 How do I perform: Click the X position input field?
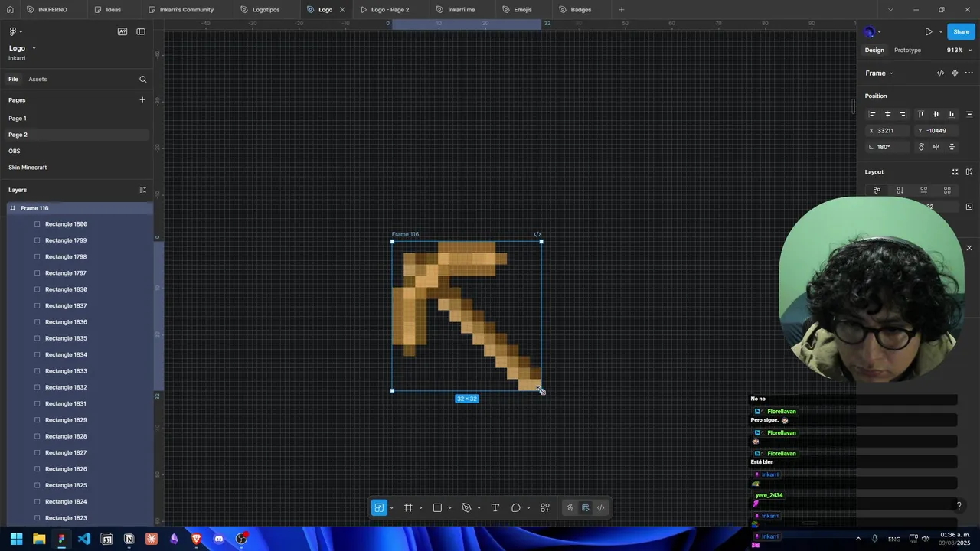(888, 131)
